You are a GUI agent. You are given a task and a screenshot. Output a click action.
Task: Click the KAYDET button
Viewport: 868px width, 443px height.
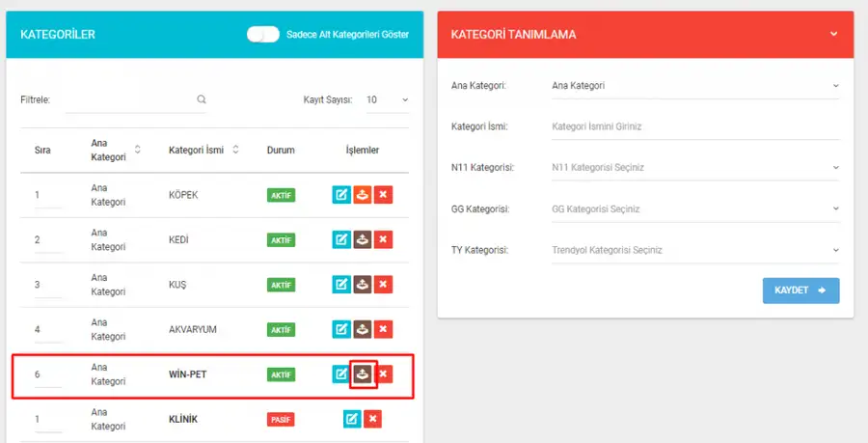pos(801,291)
